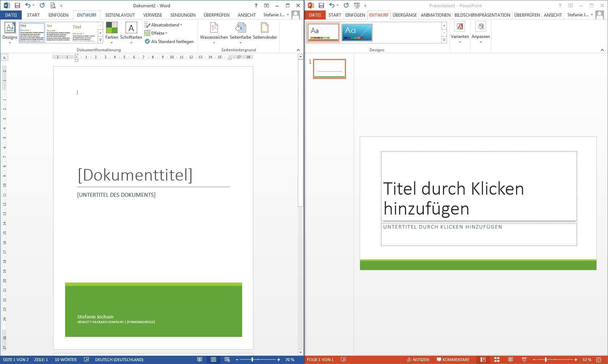The width and height of the screenshot is (608, 364).
Task: Open the ÜBERGÄNGE tab in PowerPoint
Action: 405,15
